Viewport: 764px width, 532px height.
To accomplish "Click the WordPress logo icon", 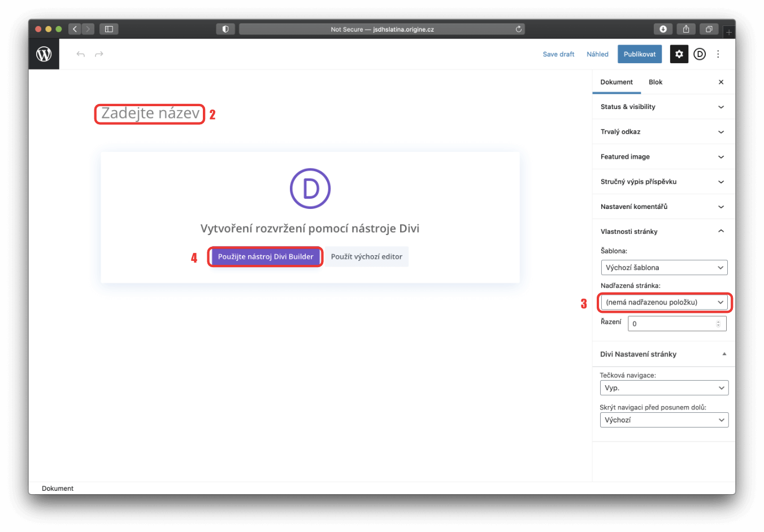I will click(x=44, y=54).
